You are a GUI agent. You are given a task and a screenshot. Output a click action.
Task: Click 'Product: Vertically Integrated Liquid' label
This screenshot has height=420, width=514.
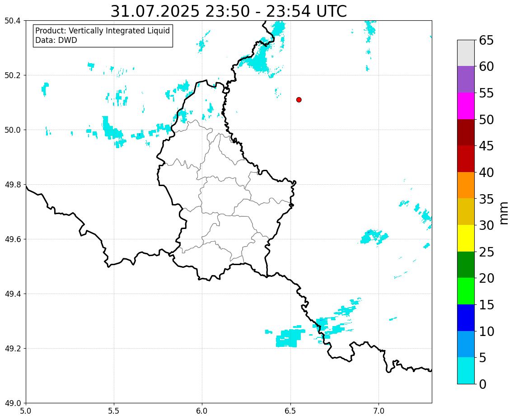pos(103,31)
